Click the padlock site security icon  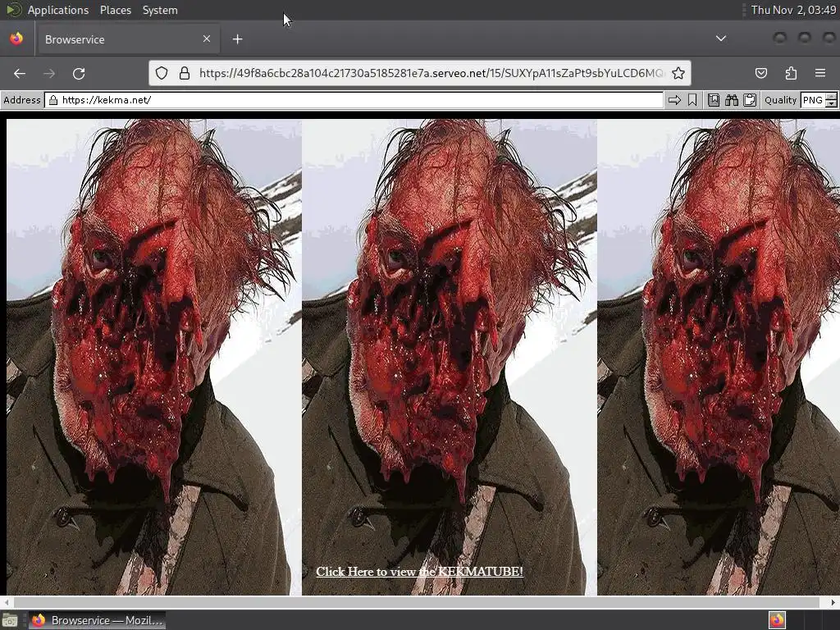click(x=185, y=73)
